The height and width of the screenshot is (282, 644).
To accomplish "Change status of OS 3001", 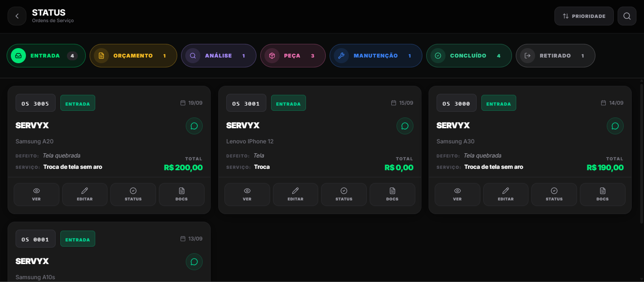I will [344, 194].
